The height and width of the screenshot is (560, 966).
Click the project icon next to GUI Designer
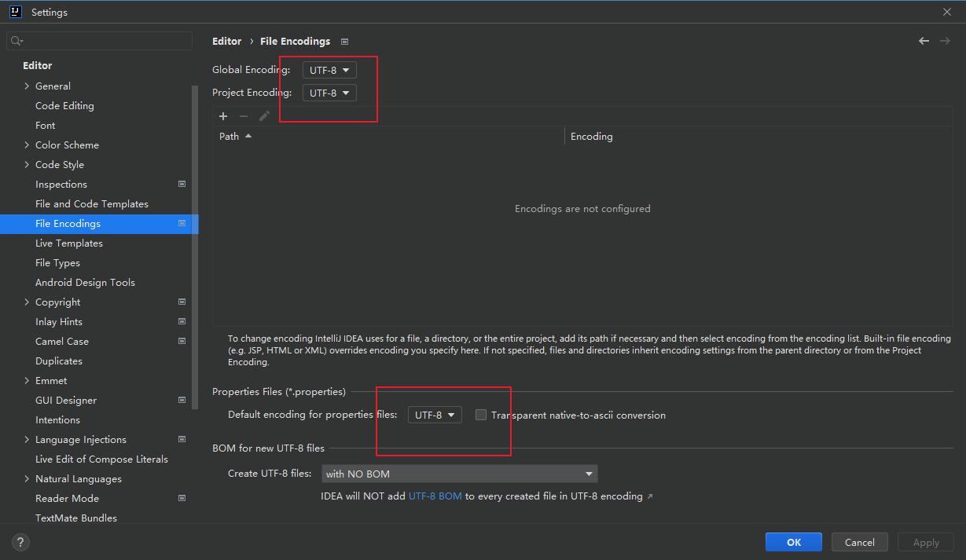(x=182, y=400)
